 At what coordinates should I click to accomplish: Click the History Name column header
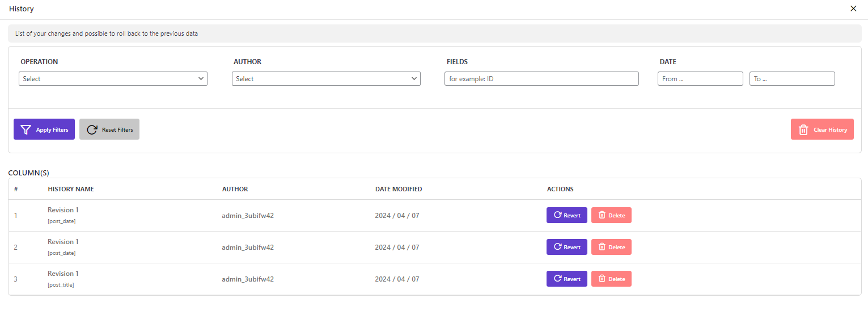[71, 189]
